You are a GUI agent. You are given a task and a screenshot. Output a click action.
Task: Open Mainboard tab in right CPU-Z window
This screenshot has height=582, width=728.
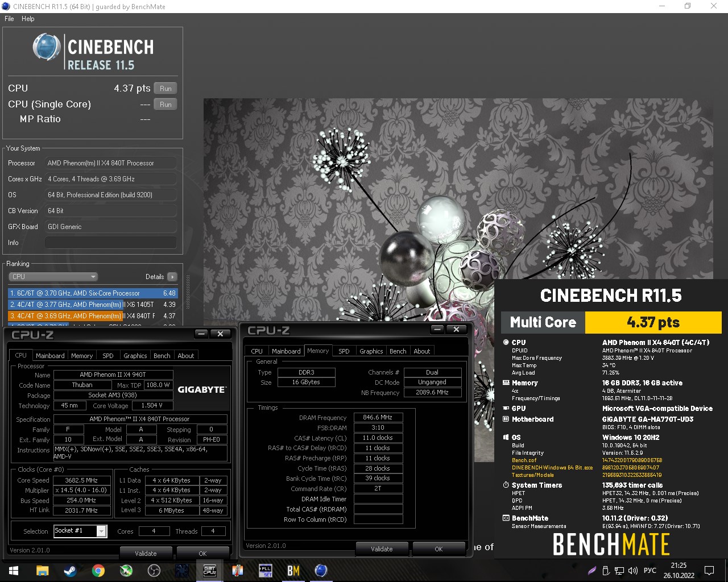(x=286, y=351)
